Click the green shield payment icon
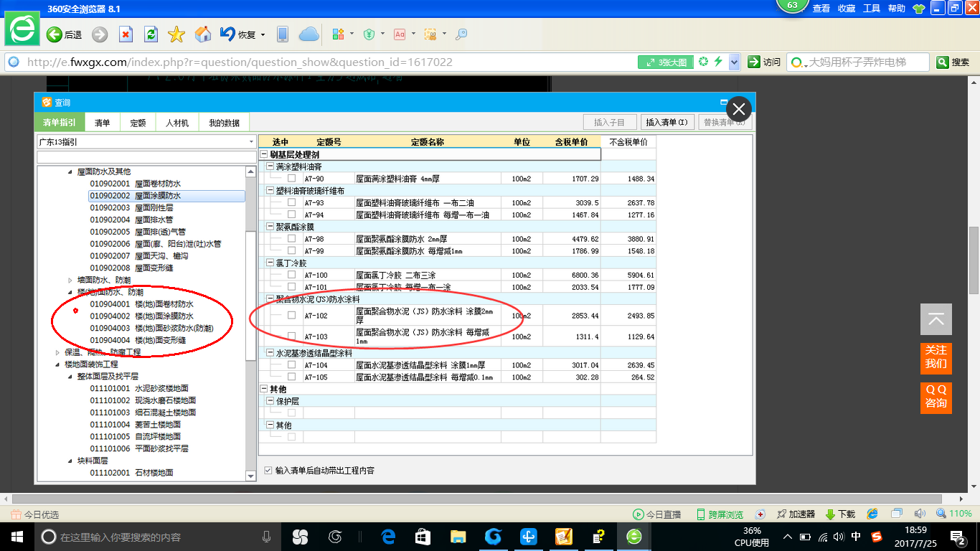 [x=369, y=34]
